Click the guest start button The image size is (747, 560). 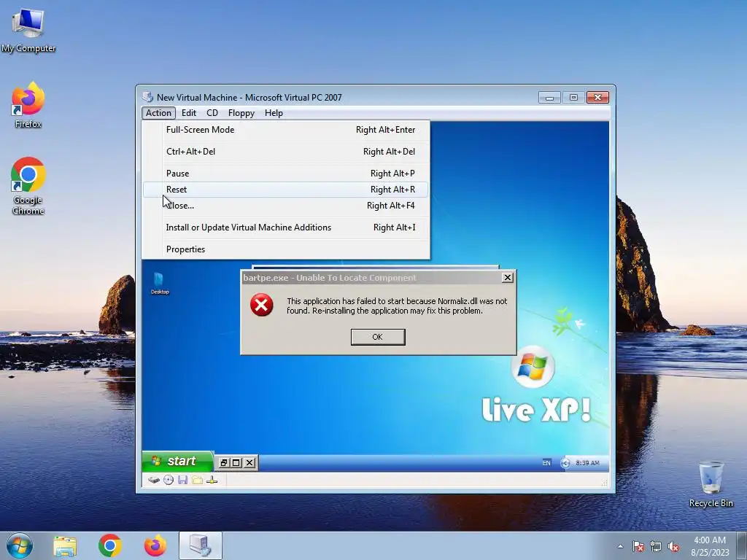point(177,461)
